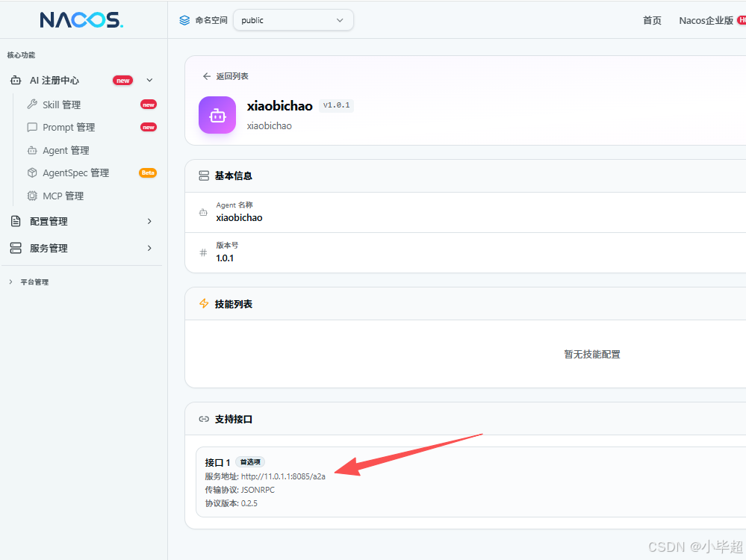
Task: Click the AI 注册中心 robot icon
Action: [x=16, y=81]
